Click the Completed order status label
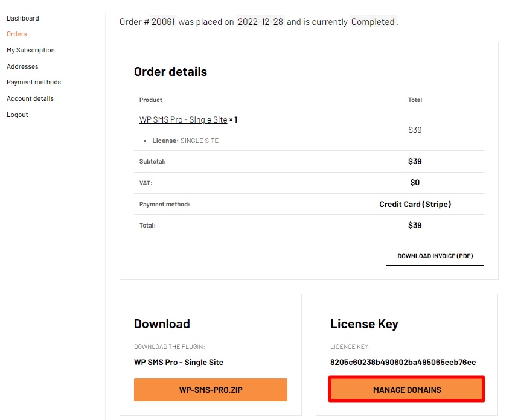This screenshot has height=420, width=515. pyautogui.click(x=373, y=22)
